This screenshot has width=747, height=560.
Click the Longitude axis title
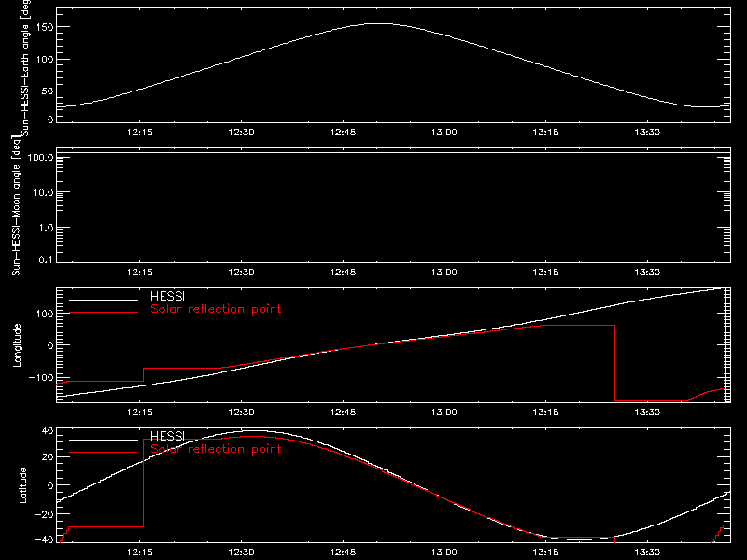pyautogui.click(x=17, y=345)
